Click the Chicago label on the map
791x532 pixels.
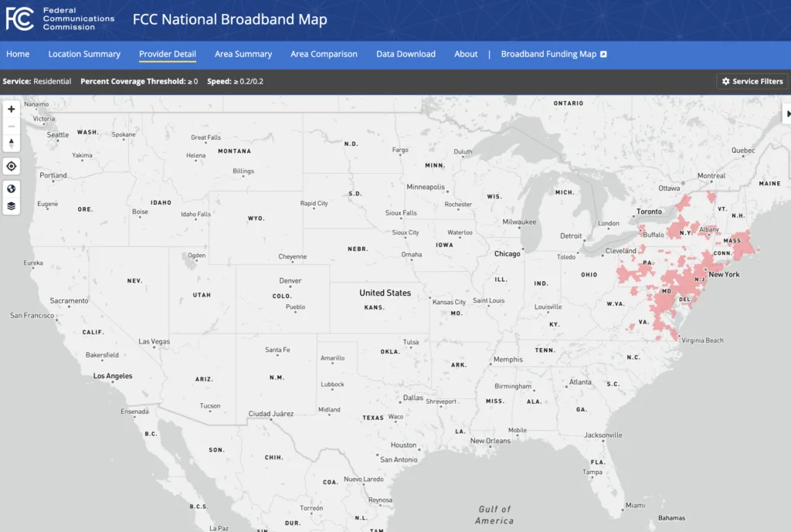point(507,253)
